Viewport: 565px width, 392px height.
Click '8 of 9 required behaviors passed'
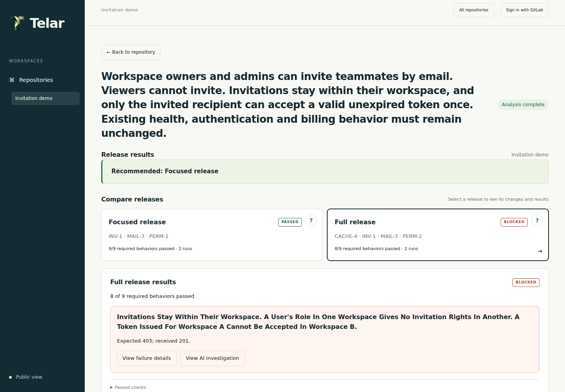click(x=152, y=296)
